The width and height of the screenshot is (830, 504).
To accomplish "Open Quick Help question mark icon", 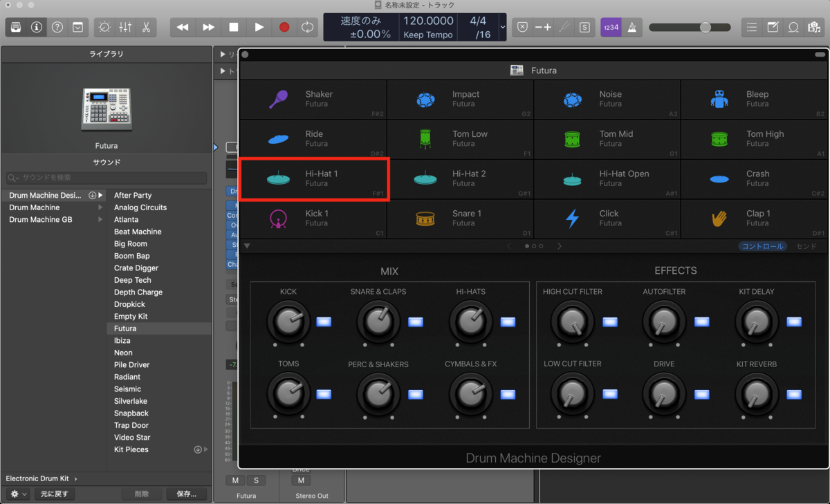I will click(57, 28).
